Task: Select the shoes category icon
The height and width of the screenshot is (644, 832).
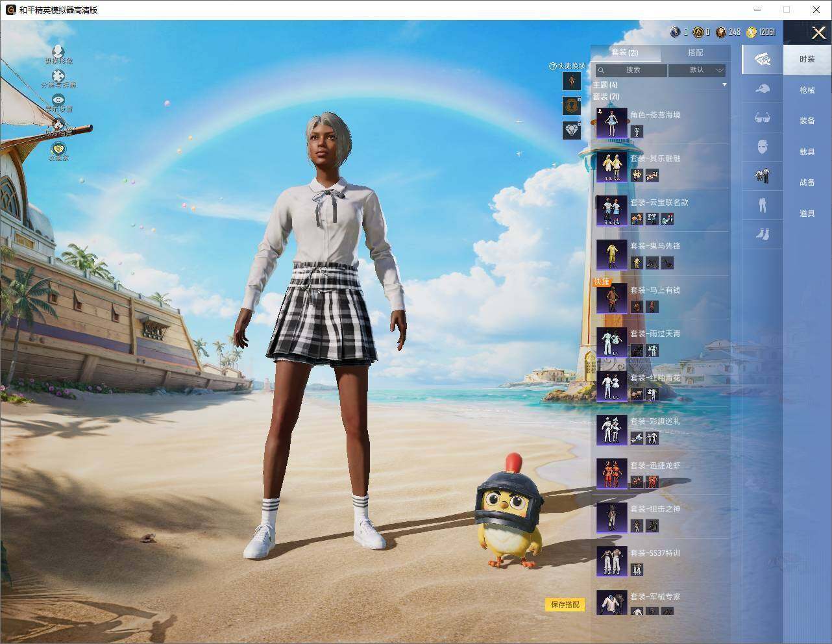Action: click(763, 233)
